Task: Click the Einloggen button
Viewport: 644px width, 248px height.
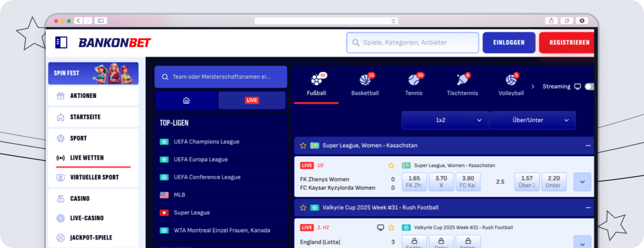Action: click(509, 42)
